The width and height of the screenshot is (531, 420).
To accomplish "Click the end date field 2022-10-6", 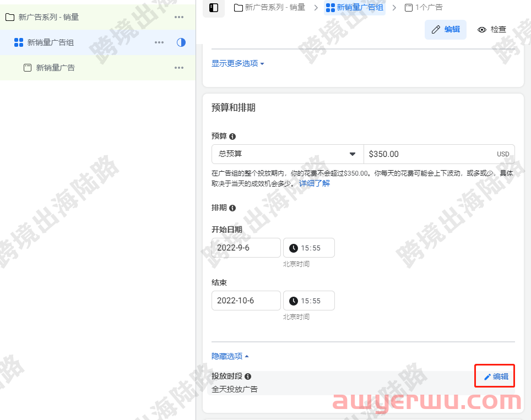I will pos(246,301).
